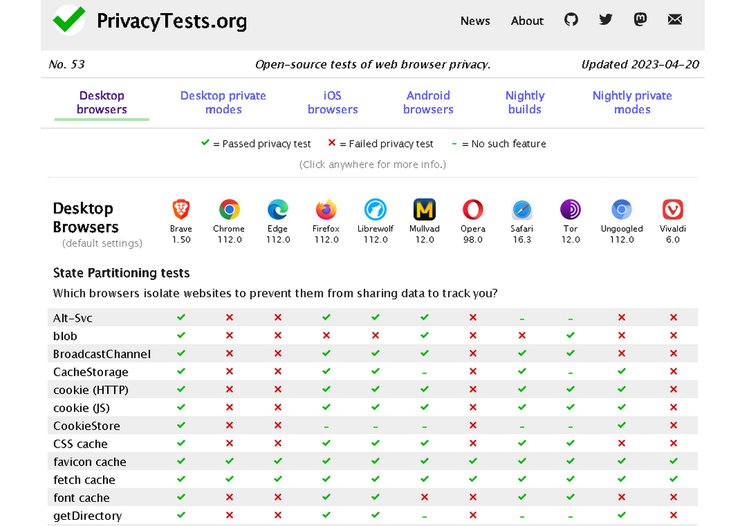Click the State Partitioning tests heading
Viewport: 740px width, 526px height.
pos(121,273)
